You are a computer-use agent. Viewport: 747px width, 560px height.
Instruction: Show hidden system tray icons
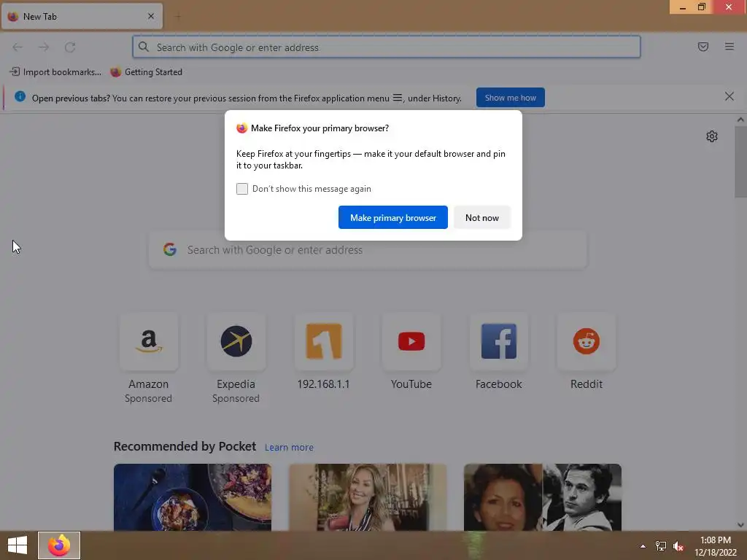[643, 546]
